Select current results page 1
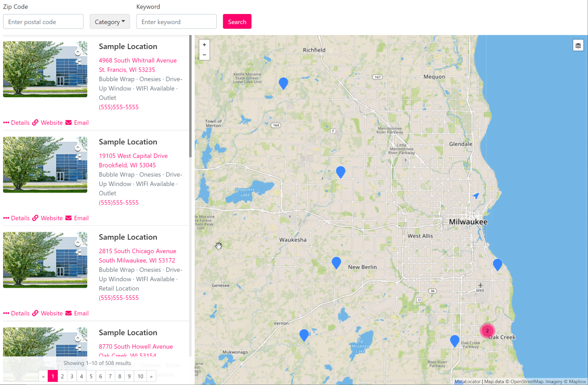The height and width of the screenshot is (385, 588). point(53,376)
